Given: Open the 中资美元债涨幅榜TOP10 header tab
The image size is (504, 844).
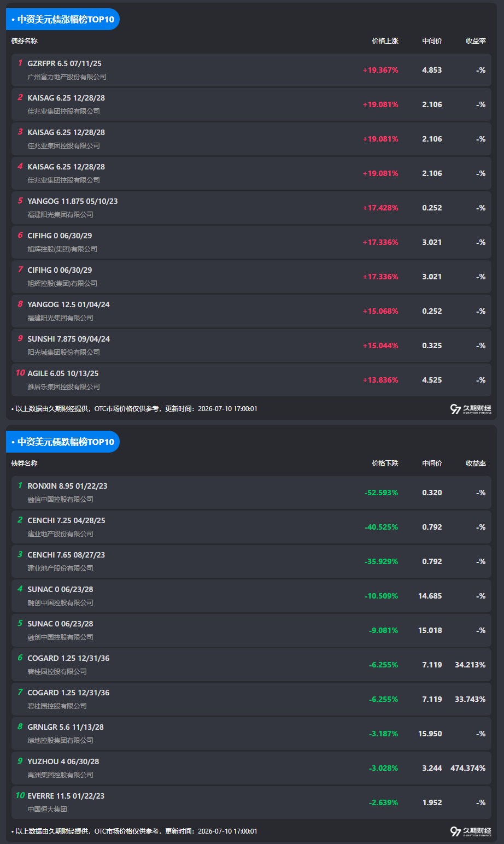Looking at the screenshot, I should [x=63, y=19].
